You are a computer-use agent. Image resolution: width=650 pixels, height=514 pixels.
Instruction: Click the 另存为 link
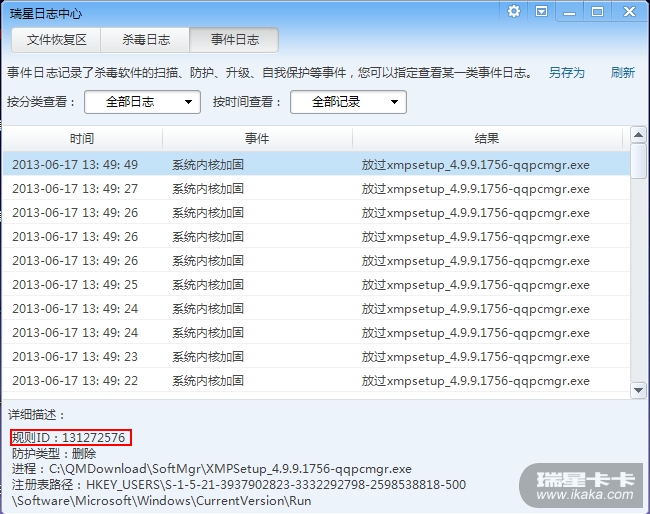point(567,73)
